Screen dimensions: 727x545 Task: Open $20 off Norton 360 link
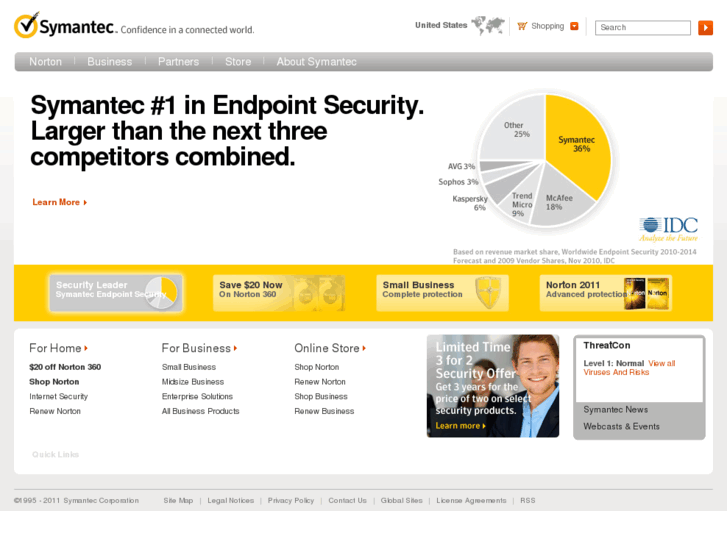click(x=65, y=367)
